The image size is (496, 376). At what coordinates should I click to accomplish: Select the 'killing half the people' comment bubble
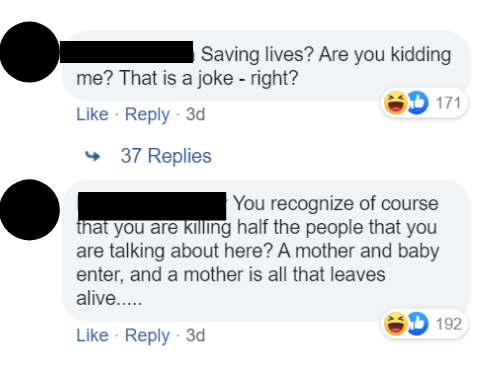pyautogui.click(x=266, y=251)
